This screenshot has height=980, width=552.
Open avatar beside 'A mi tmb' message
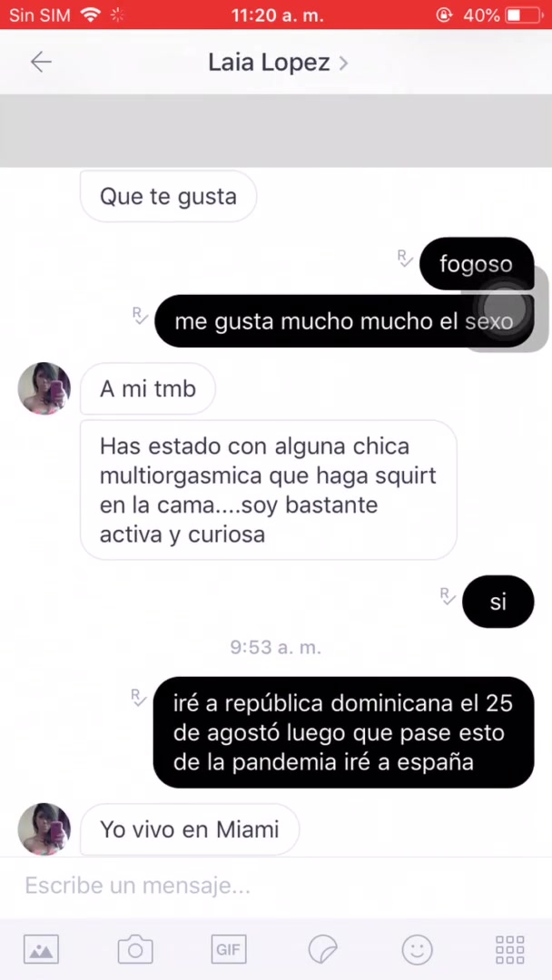(x=44, y=388)
